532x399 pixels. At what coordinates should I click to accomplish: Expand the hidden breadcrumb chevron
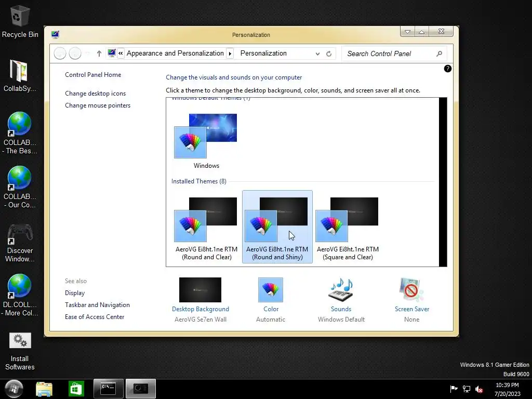click(x=121, y=54)
